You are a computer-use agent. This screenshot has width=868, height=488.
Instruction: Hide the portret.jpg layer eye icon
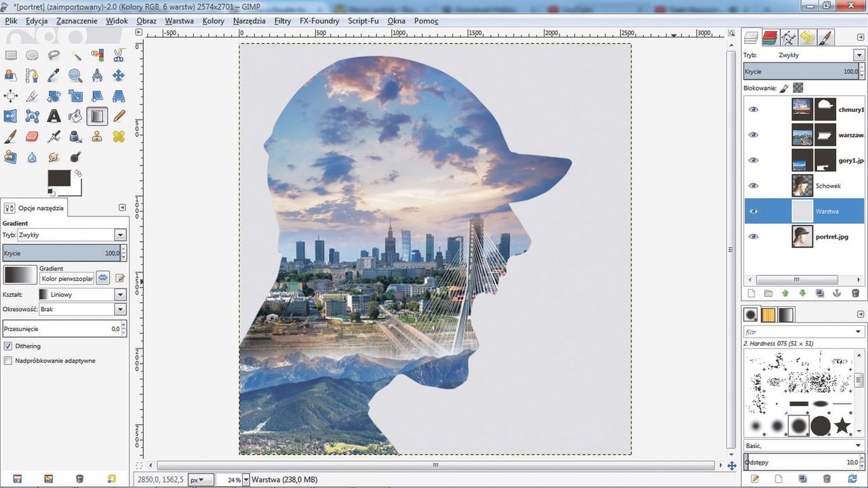click(753, 237)
